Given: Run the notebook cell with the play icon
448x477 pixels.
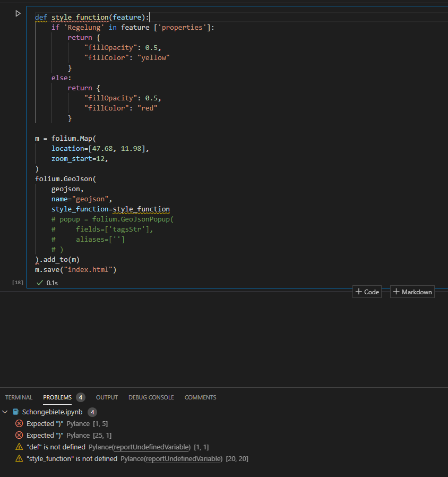Looking at the screenshot, I should (18, 13).
